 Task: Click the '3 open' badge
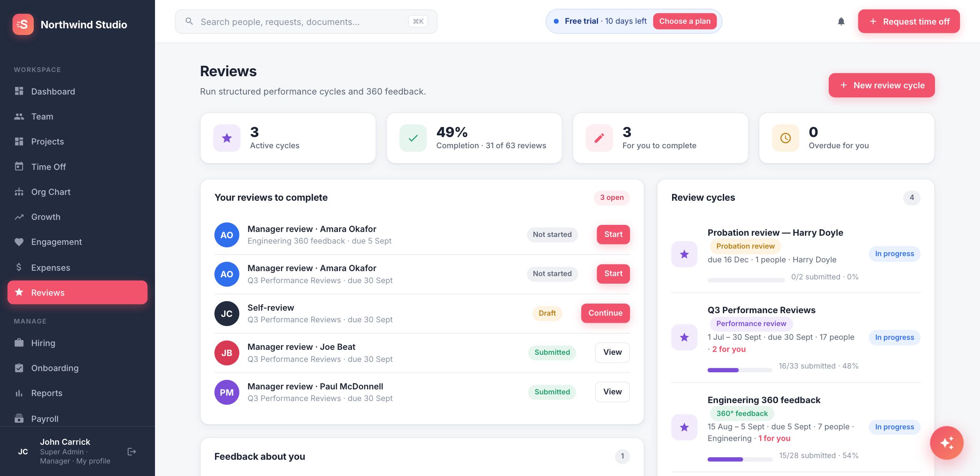pyautogui.click(x=612, y=197)
